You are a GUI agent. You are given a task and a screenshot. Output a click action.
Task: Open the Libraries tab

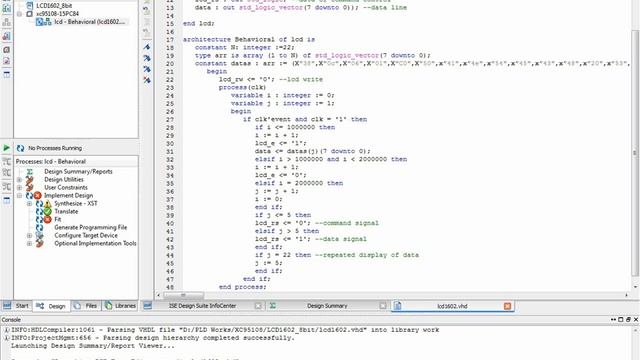coord(120,306)
